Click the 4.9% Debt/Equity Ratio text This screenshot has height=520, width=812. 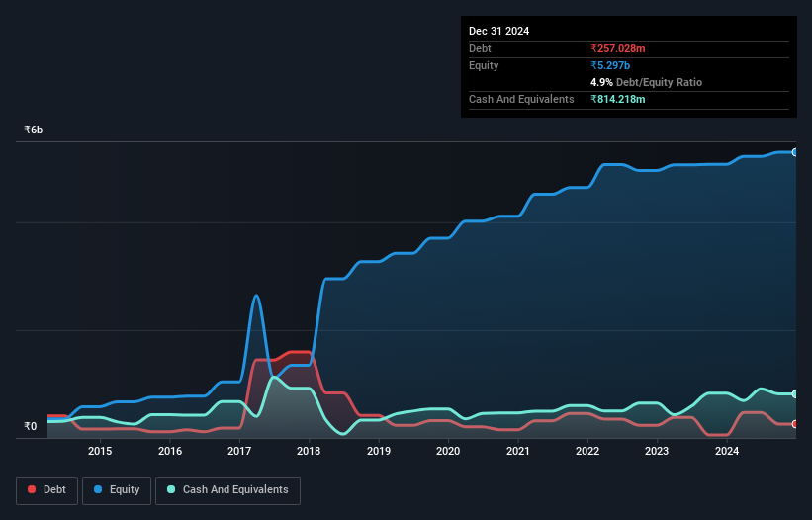pos(646,82)
